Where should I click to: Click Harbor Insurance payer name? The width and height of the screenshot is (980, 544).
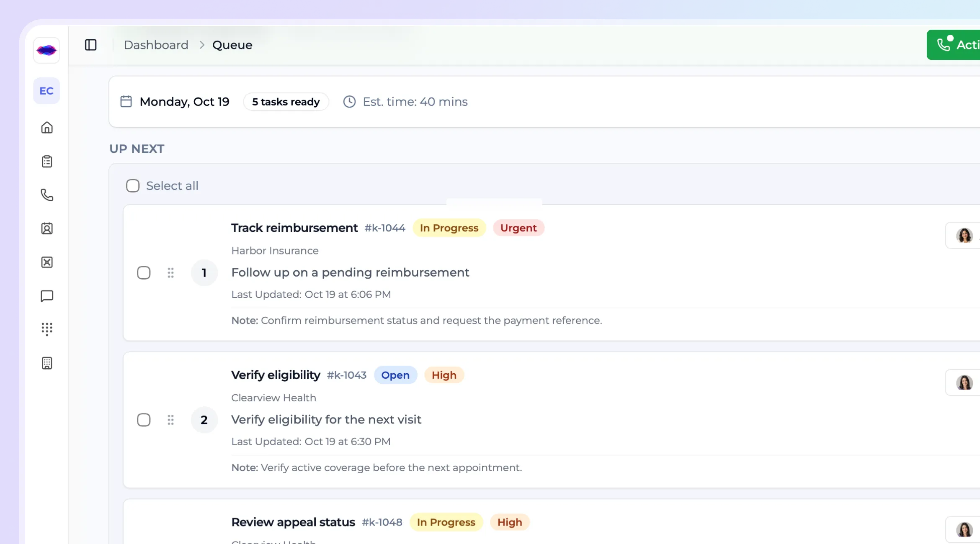coord(275,251)
